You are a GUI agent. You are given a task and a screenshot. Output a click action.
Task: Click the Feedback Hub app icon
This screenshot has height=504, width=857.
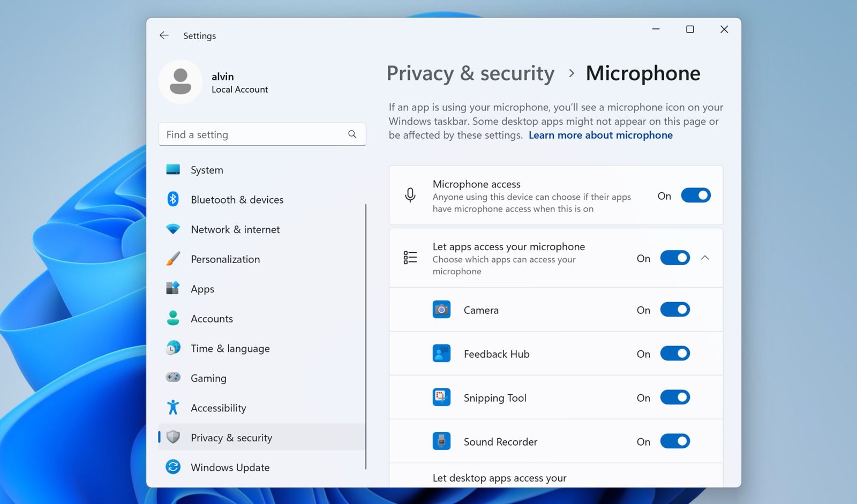click(441, 353)
